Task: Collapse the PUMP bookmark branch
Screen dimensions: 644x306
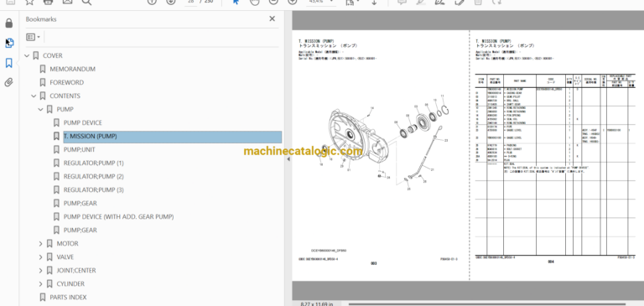Action: click(40, 110)
